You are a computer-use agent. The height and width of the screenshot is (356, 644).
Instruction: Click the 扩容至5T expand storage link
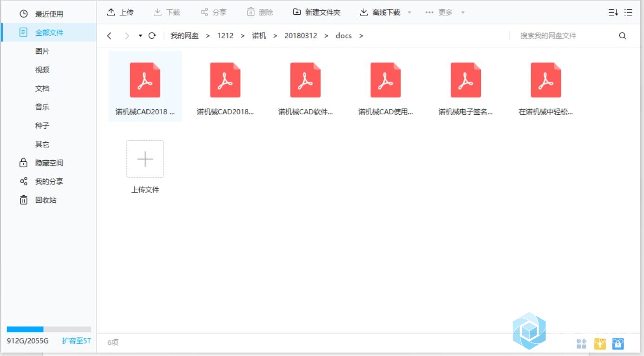click(x=77, y=341)
